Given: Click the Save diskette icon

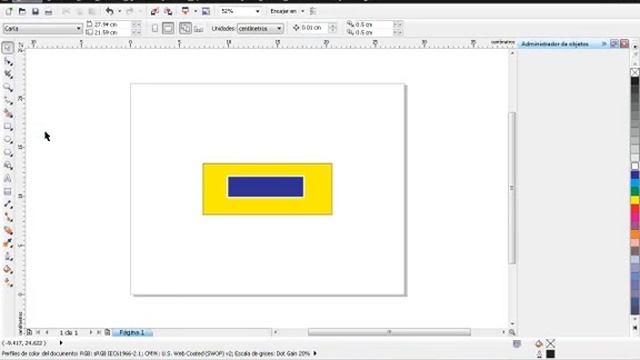Looking at the screenshot, I should tap(35, 11).
